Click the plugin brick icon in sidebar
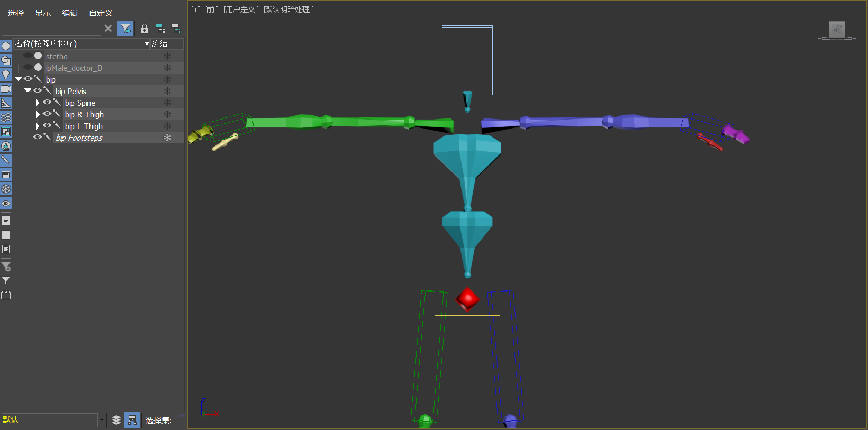 coord(6,295)
